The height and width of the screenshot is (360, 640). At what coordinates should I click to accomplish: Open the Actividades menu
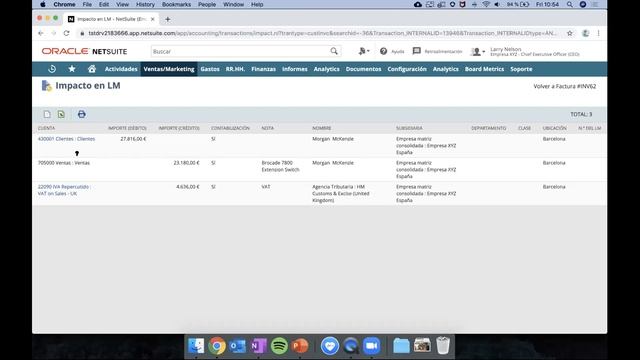click(x=121, y=69)
